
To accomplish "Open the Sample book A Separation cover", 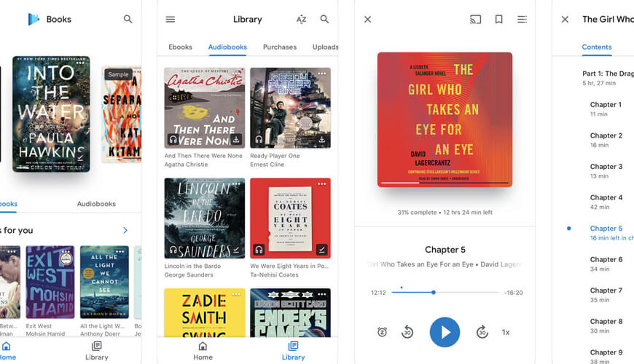I will pos(121,114).
